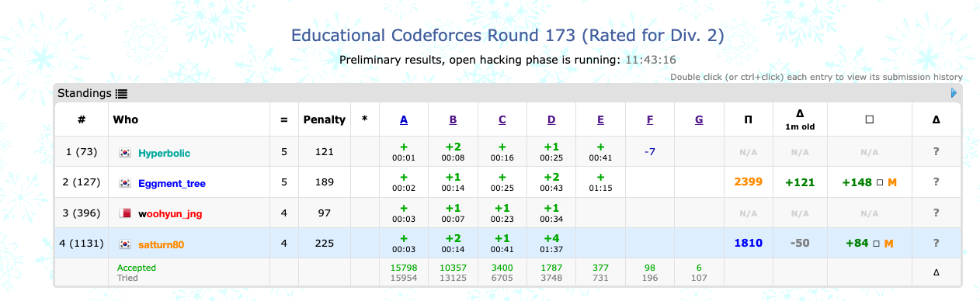The height and width of the screenshot is (301, 980).
Task: Open problem D from header
Action: point(551,119)
